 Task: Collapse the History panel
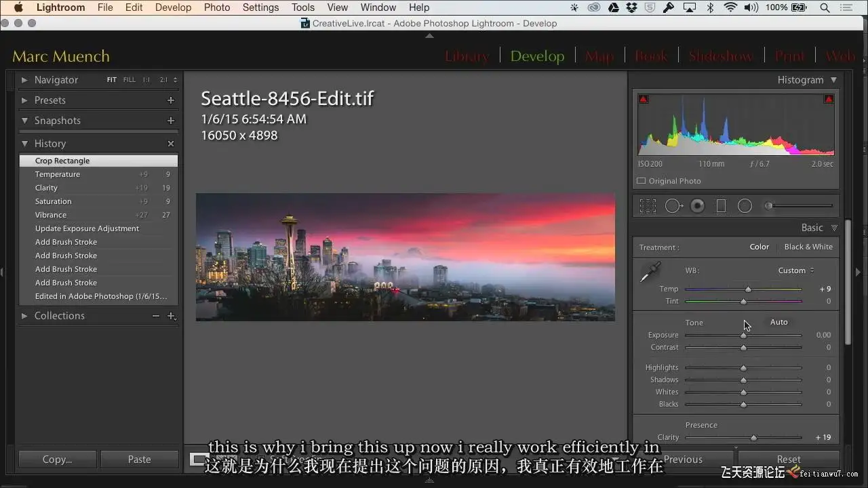[24, 144]
